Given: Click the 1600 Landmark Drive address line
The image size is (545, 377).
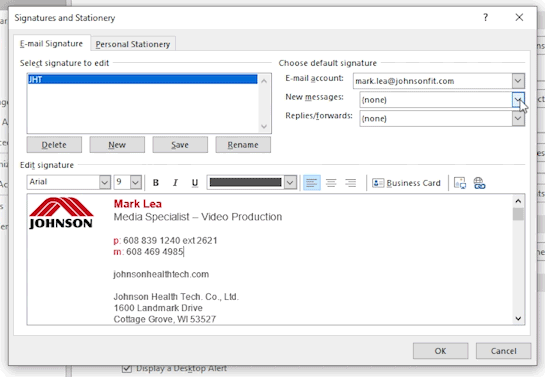Looking at the screenshot, I should (x=158, y=308).
